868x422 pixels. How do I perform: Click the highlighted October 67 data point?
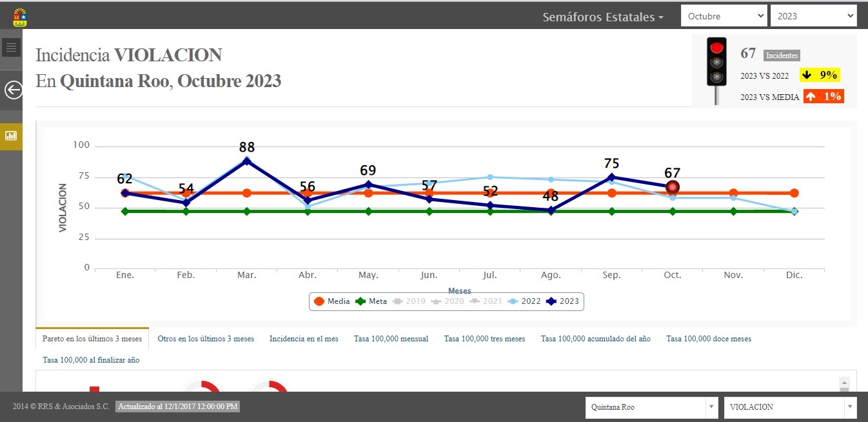673,187
